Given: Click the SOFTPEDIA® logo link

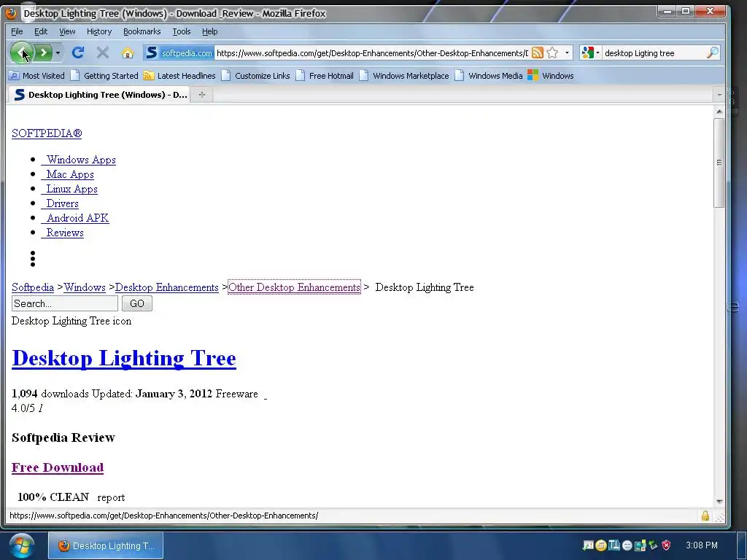Looking at the screenshot, I should 47,133.
